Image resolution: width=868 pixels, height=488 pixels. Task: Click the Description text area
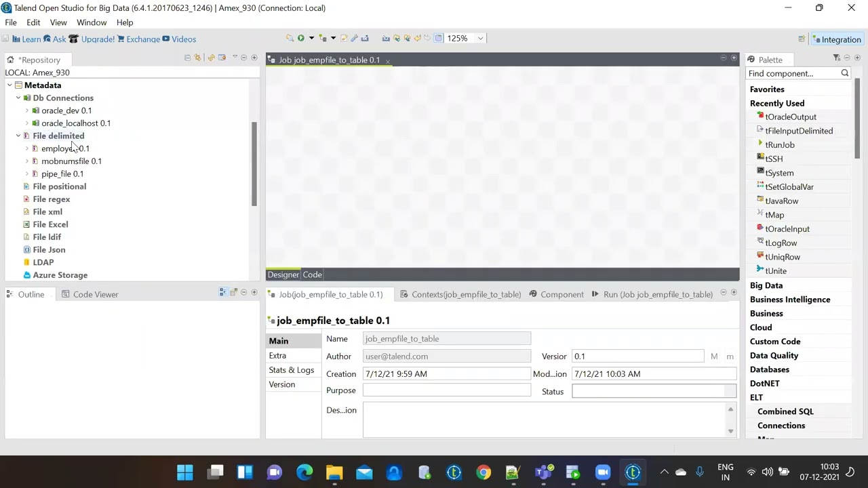[x=545, y=420]
